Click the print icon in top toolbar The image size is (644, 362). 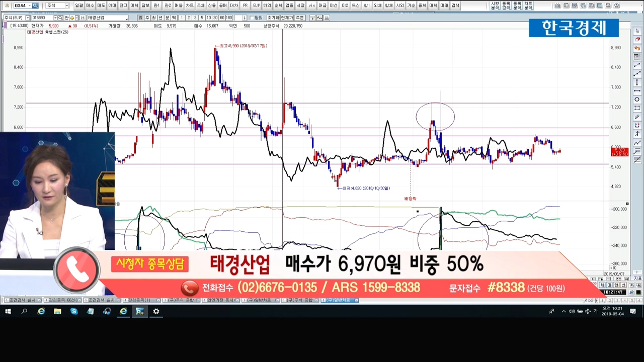pos(608,6)
